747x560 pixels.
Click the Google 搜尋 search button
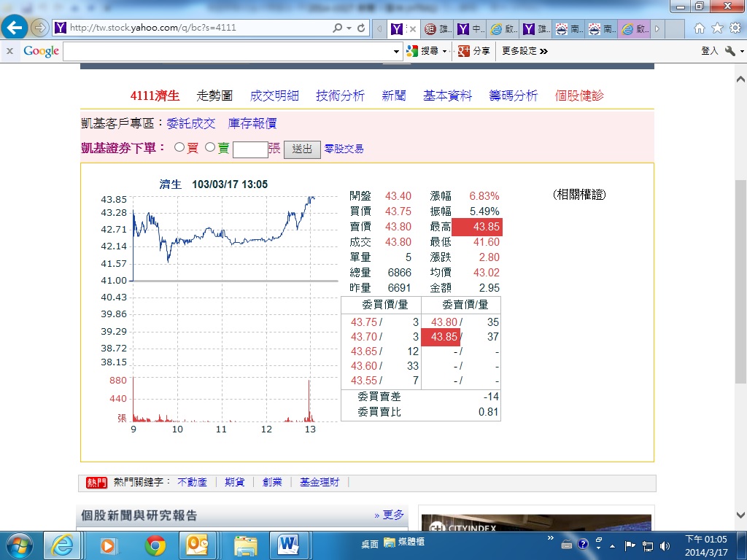[424, 51]
